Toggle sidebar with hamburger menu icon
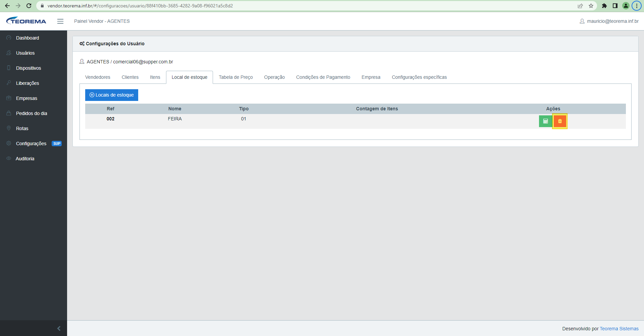 (x=60, y=21)
